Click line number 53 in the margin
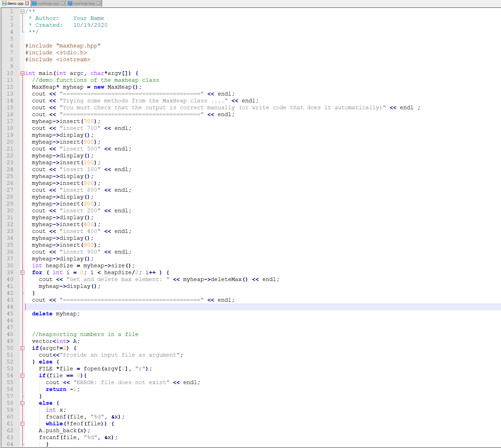This screenshot has width=501, height=448. [10, 369]
